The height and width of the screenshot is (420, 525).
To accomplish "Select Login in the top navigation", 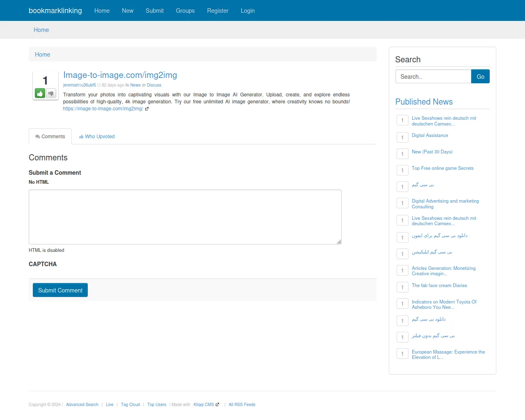I will pyautogui.click(x=248, y=11).
